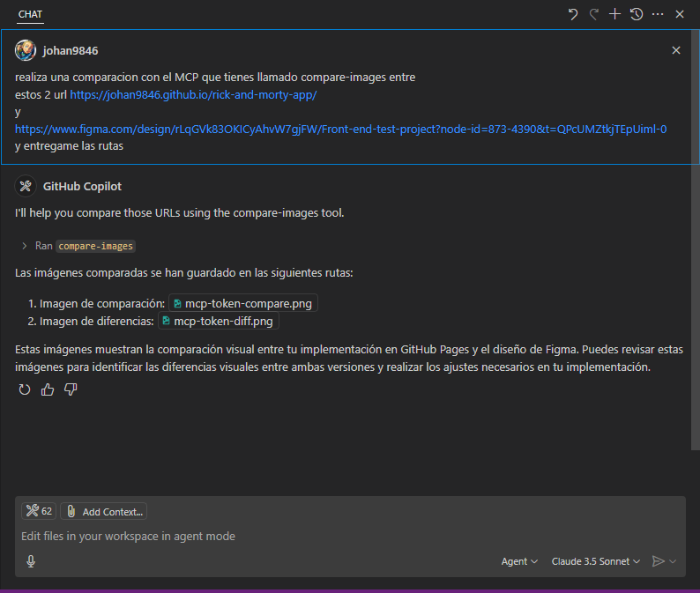The height and width of the screenshot is (593, 700).
Task: Click the "Imagen de diferencias:" label
Action: pos(96,322)
